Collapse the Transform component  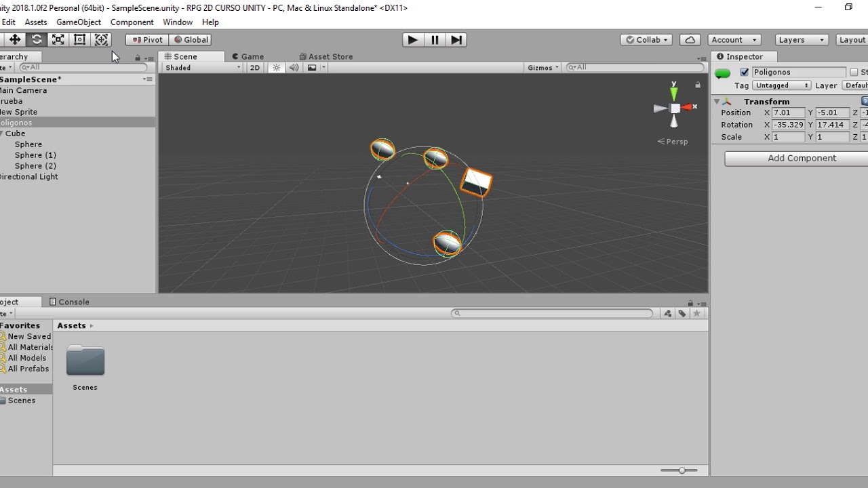point(717,102)
